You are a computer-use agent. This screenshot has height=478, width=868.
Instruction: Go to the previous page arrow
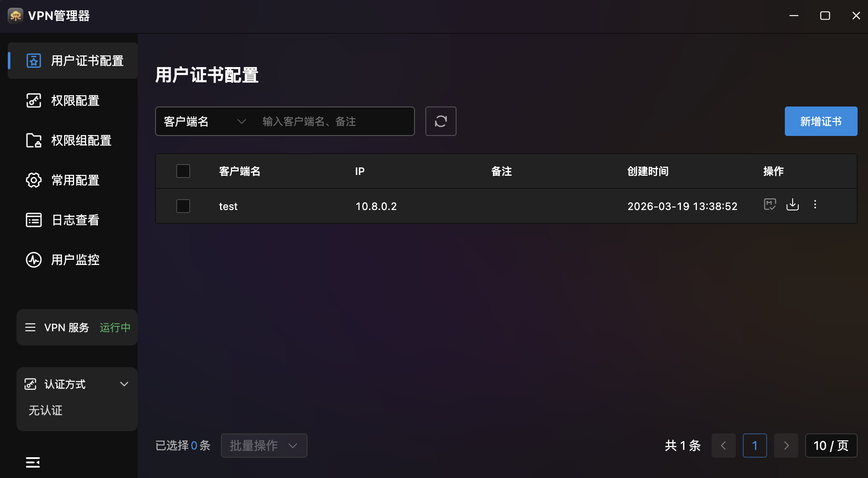(724, 446)
